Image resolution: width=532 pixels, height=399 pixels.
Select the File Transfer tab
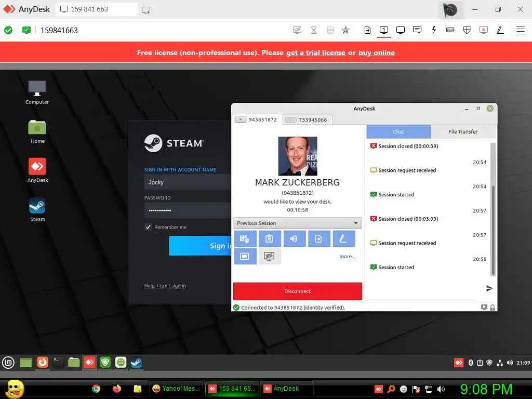click(463, 131)
